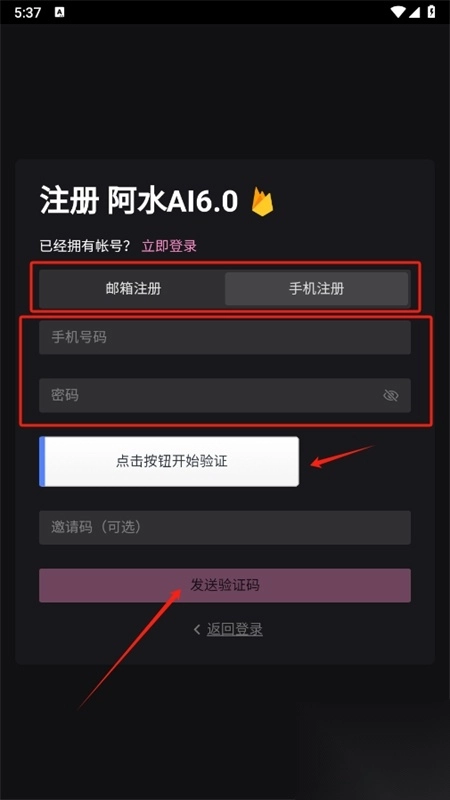Toggle password visibility eye icon

[x=391, y=395]
